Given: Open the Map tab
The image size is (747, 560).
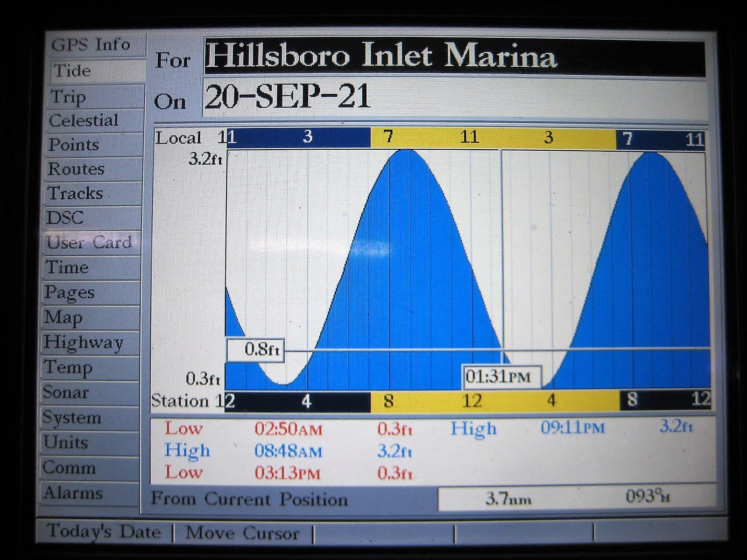Looking at the screenshot, I should pos(91,317).
